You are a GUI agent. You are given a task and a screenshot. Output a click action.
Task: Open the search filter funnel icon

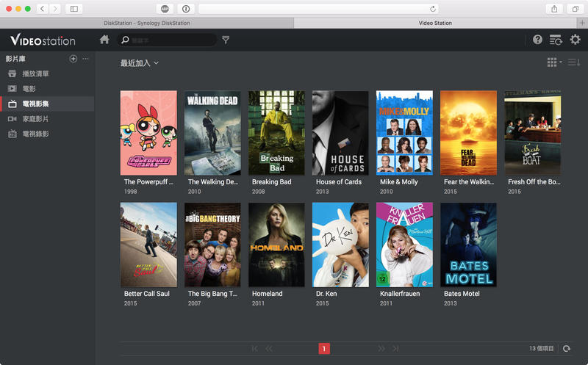click(226, 40)
